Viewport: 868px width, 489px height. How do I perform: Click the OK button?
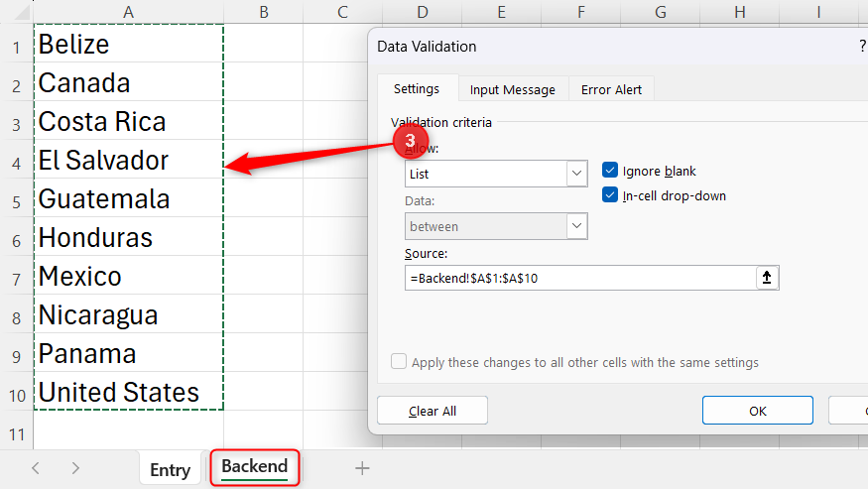(757, 411)
